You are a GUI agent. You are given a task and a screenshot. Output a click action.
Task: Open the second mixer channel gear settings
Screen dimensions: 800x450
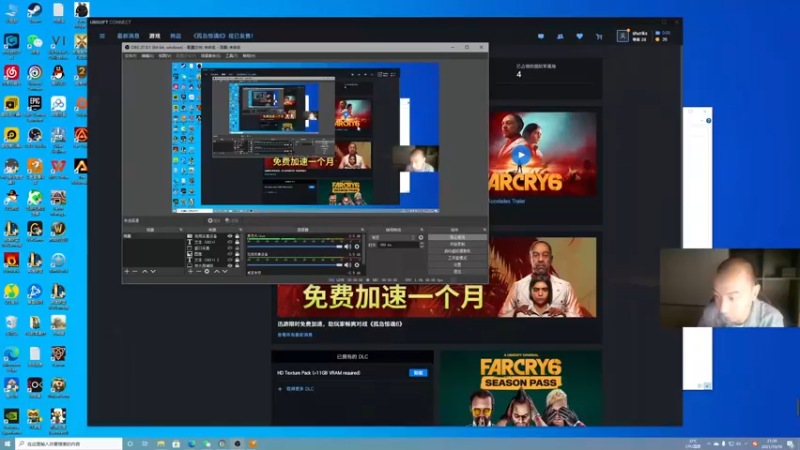click(x=357, y=265)
